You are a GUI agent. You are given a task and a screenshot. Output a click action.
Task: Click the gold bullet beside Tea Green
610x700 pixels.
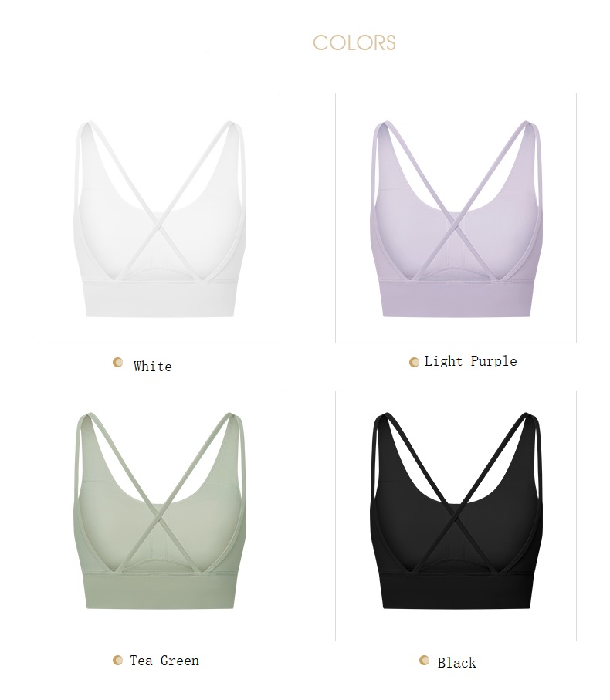pos(118,661)
